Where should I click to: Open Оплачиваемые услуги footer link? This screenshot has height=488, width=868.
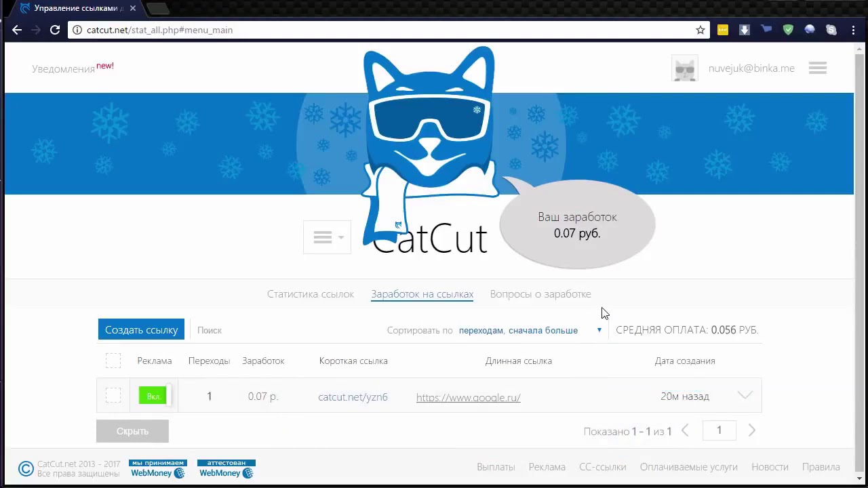click(688, 467)
